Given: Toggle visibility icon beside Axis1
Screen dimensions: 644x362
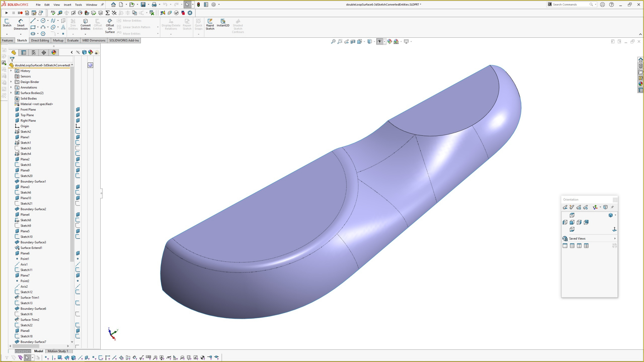Looking at the screenshot, I should click(78, 264).
